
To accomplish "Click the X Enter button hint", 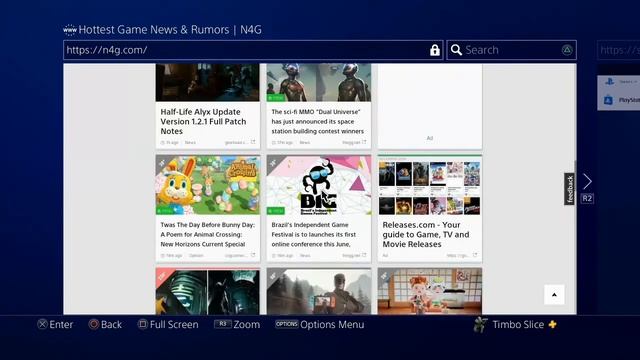I will click(55, 324).
